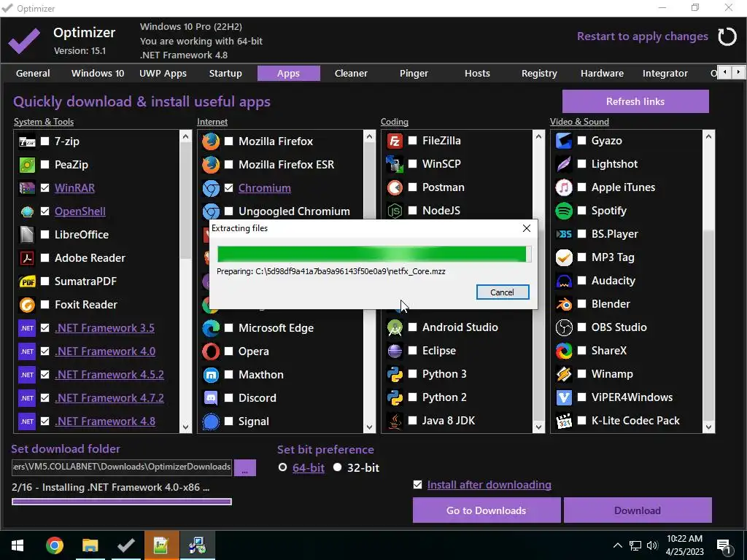Click the FileZilla icon
747x560 pixels.
pyautogui.click(x=395, y=141)
